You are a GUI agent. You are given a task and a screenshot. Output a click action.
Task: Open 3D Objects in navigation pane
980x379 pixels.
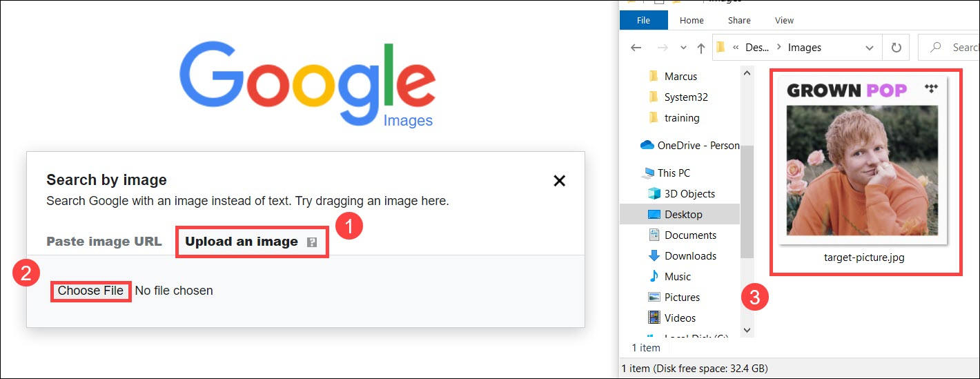point(689,194)
